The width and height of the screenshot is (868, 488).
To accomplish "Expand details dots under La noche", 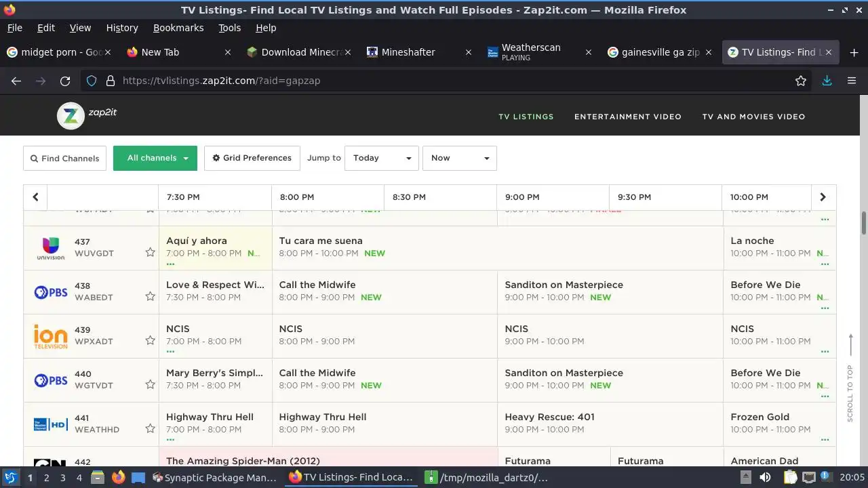I will 825,264.
